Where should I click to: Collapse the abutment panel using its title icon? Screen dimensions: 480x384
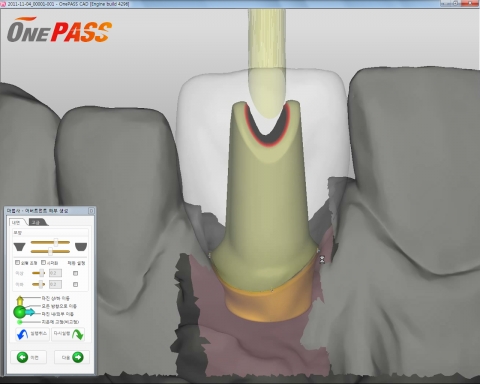(x=91, y=211)
